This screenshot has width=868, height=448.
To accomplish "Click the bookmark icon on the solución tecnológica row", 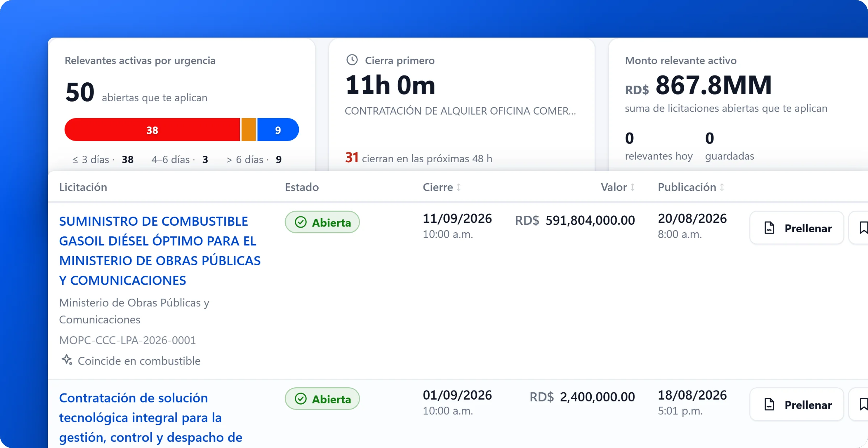I will point(863,404).
